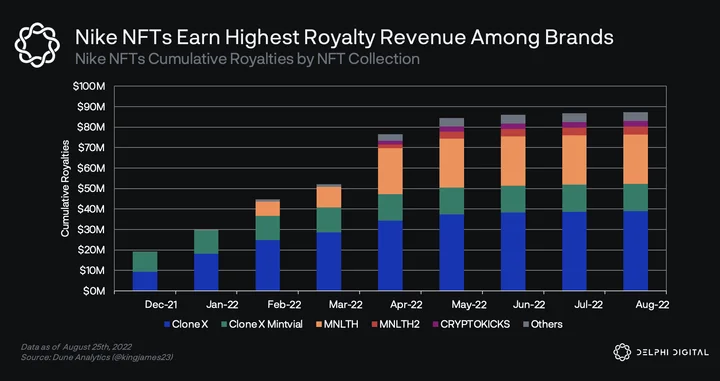Select the green Clone X Mintvial legend swatch
Viewport: 720px width, 381px height.
point(224,325)
